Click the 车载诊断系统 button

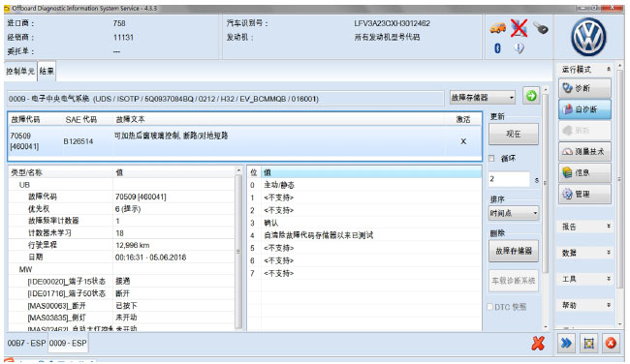pos(513,281)
